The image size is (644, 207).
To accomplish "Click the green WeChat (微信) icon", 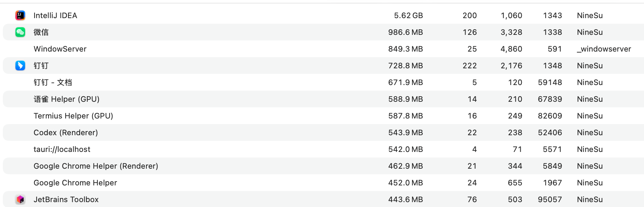I will tap(20, 32).
